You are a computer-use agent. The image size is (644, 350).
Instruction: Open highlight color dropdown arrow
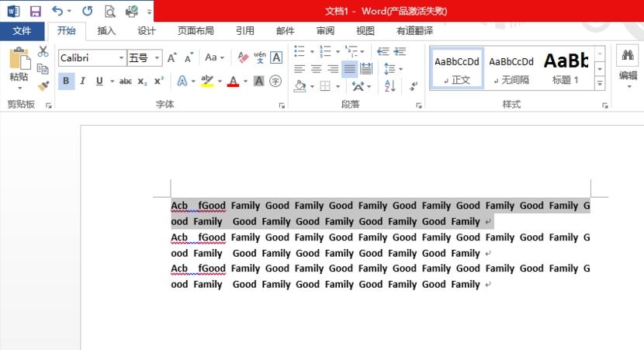point(220,81)
